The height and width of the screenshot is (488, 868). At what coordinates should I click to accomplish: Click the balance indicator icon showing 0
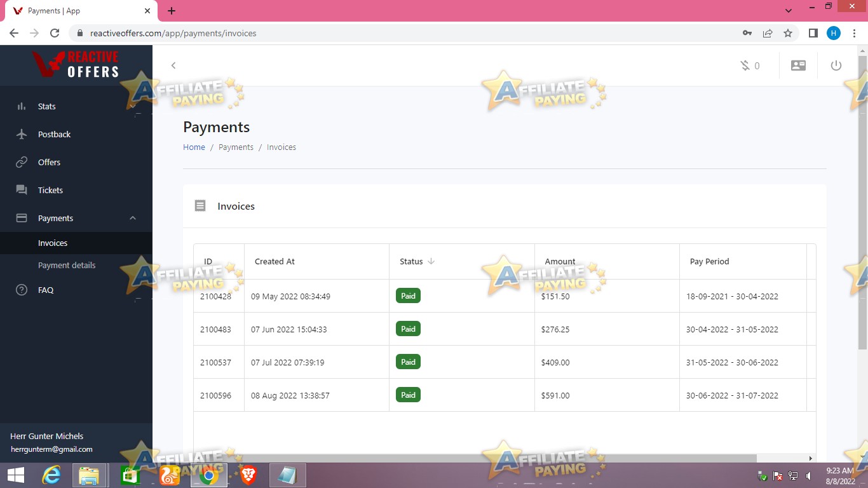tap(745, 65)
